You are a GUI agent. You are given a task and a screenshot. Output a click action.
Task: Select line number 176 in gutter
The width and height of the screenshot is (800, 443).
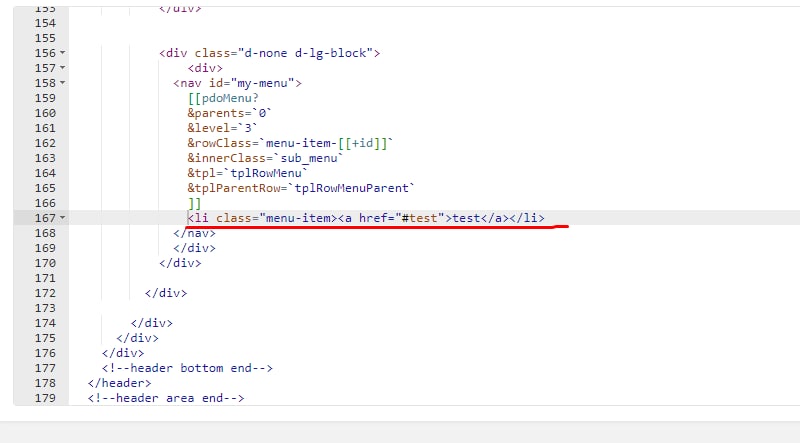[45, 353]
